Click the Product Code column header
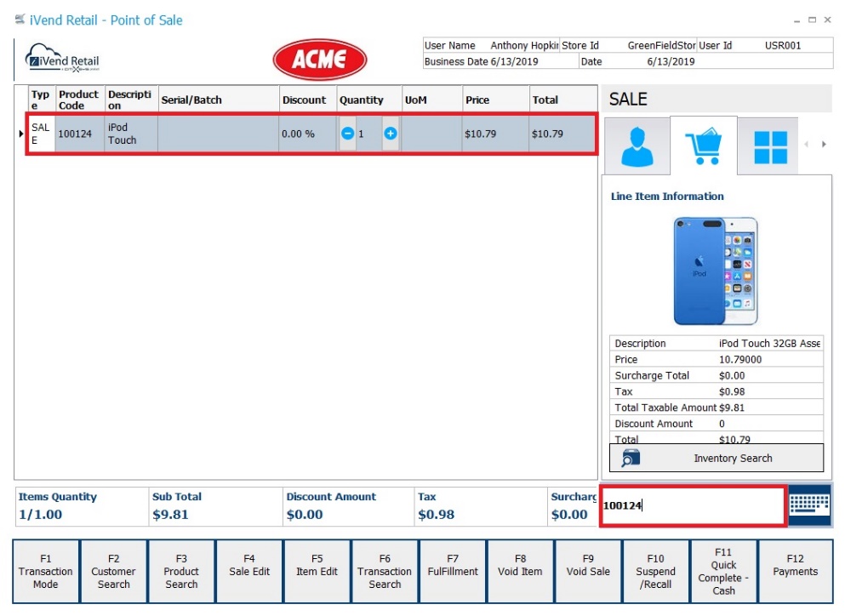845x616 pixels. pyautogui.click(x=80, y=100)
